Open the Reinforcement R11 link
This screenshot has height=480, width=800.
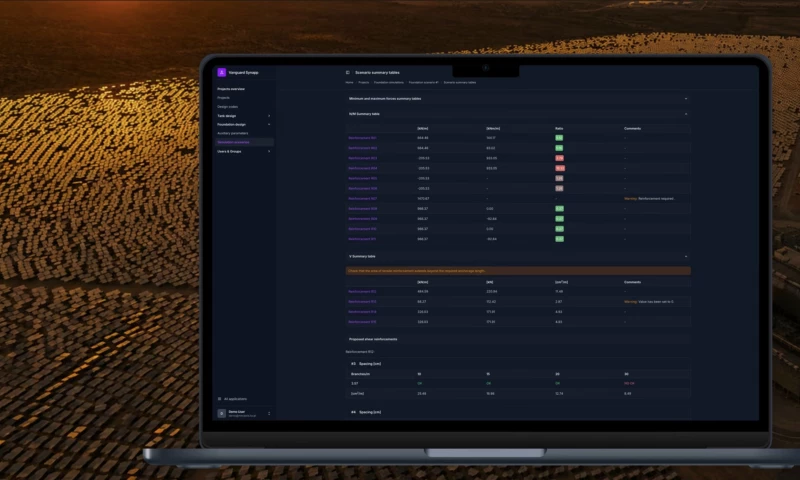(362, 239)
